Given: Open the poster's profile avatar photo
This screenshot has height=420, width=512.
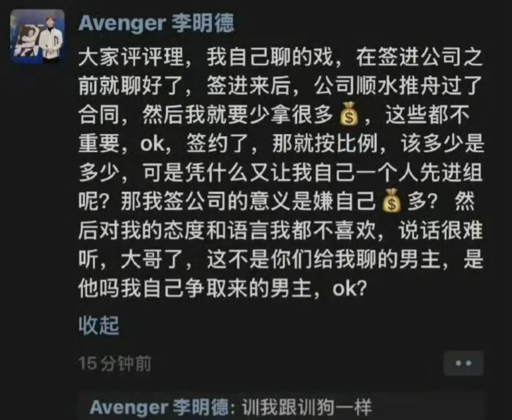Looking at the screenshot, I should click(x=37, y=36).
